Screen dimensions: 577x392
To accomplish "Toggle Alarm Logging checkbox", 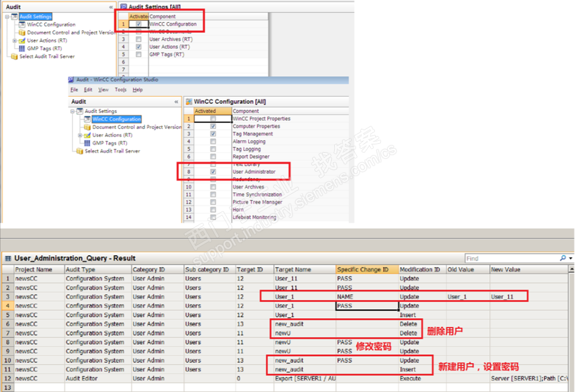I will click(213, 141).
